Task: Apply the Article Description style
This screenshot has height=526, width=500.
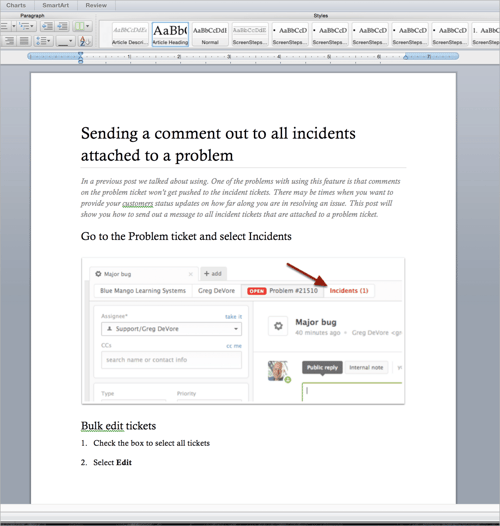Action: [x=130, y=35]
